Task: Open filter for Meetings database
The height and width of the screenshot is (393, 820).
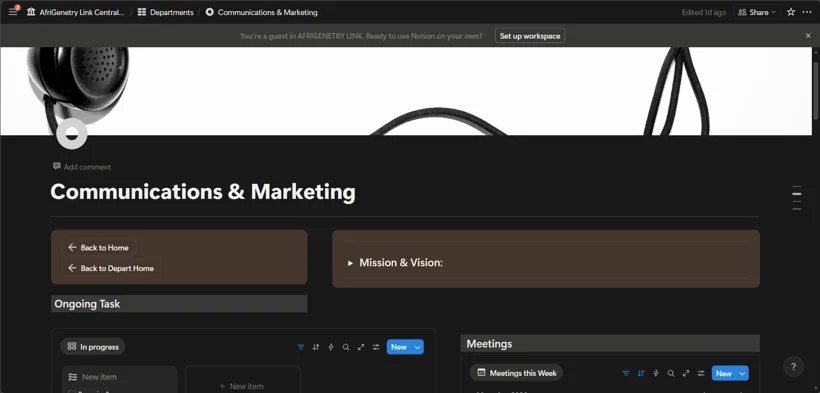Action: [x=626, y=374]
